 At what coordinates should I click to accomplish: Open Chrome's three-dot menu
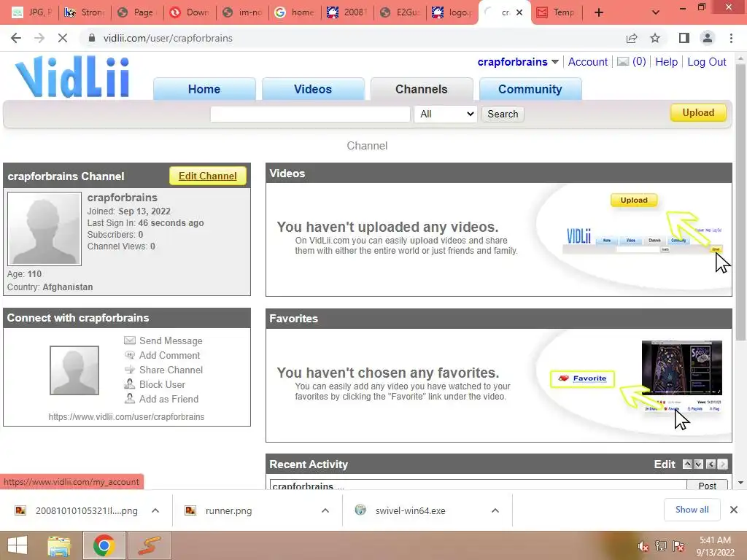click(x=731, y=38)
